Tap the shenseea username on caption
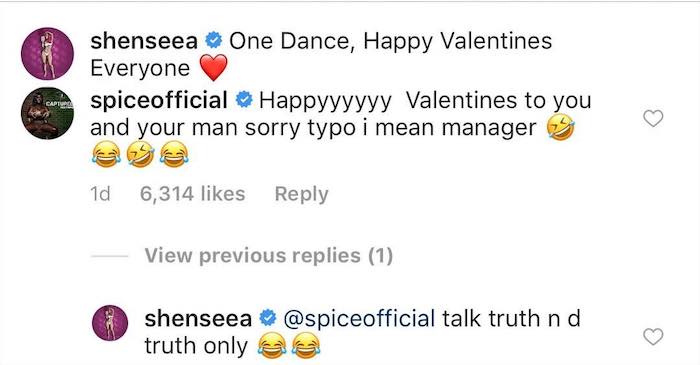The height and width of the screenshot is (365, 700). tap(144, 41)
